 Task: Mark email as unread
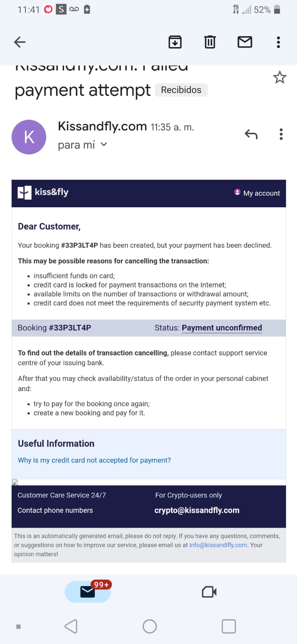click(x=245, y=42)
